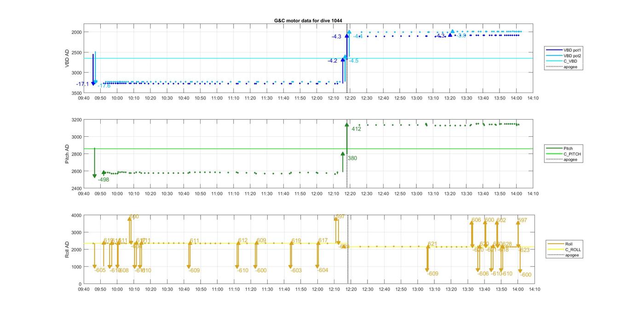The image size is (644, 319).
Task: Click the green downward pitch arrow labeled -498
Action: (x=94, y=163)
